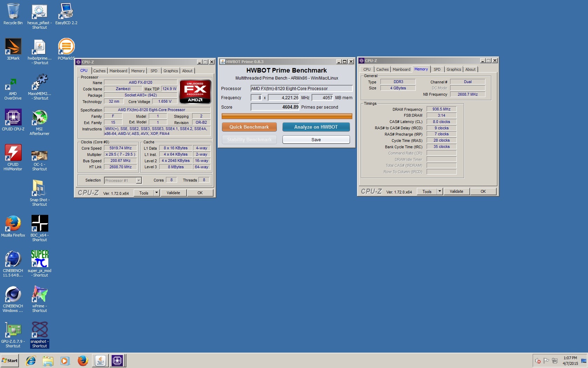Click the Processor name field in HWBOT Prime

pos(301,89)
